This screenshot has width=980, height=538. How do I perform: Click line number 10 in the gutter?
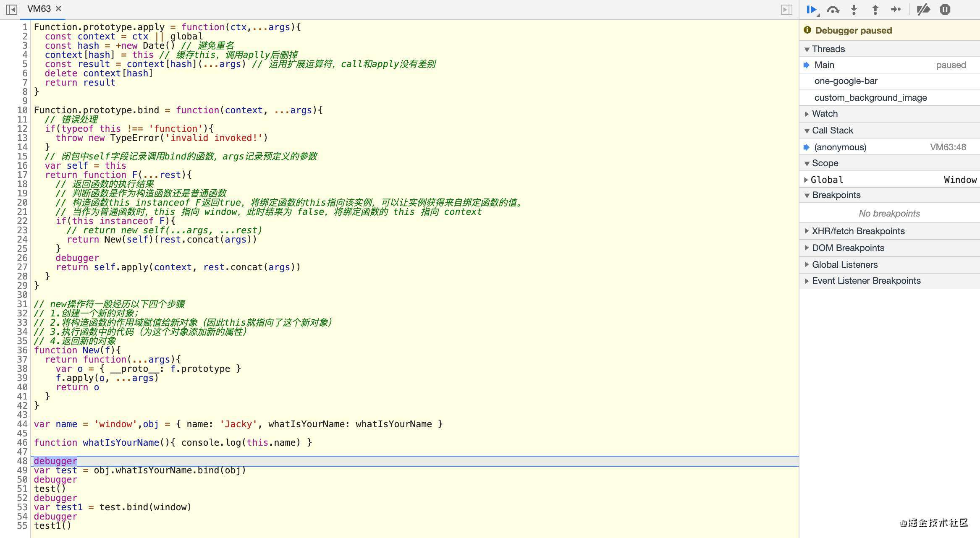(x=22, y=110)
